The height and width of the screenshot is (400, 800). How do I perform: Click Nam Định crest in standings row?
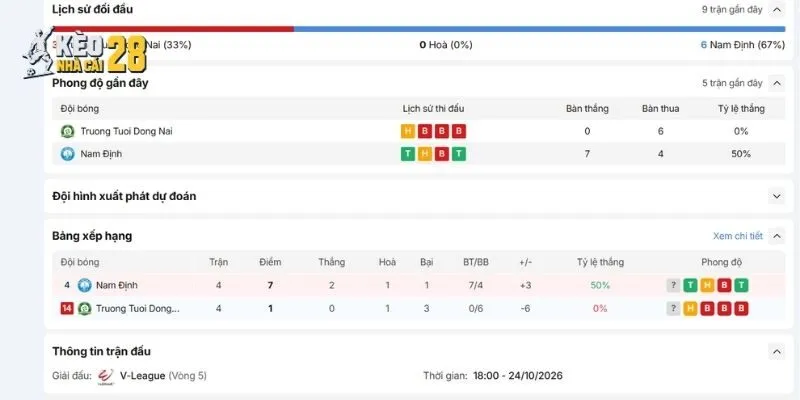tap(84, 285)
